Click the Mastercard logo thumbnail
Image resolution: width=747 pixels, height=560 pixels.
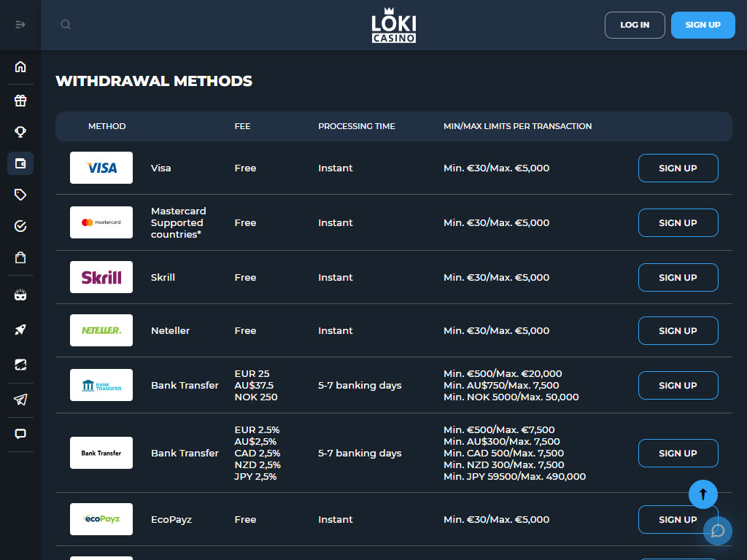tap(101, 222)
